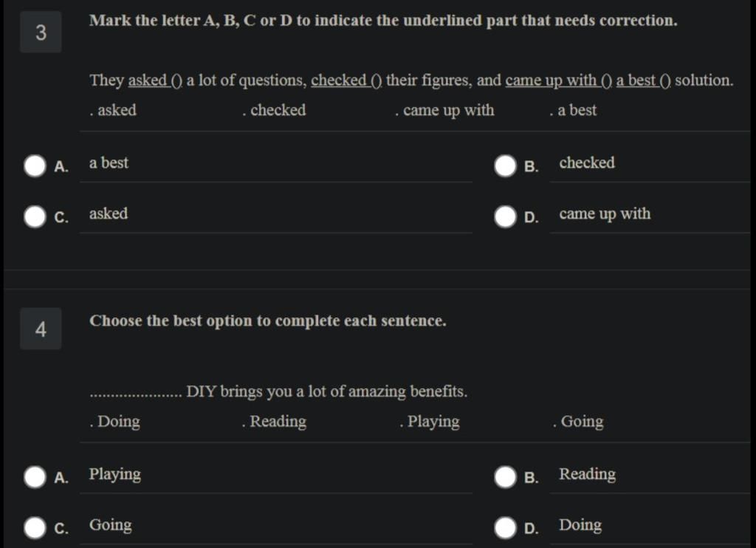756x548 pixels.
Task: Click the underlined 'asked' word in the sentence
Action: coord(148,80)
